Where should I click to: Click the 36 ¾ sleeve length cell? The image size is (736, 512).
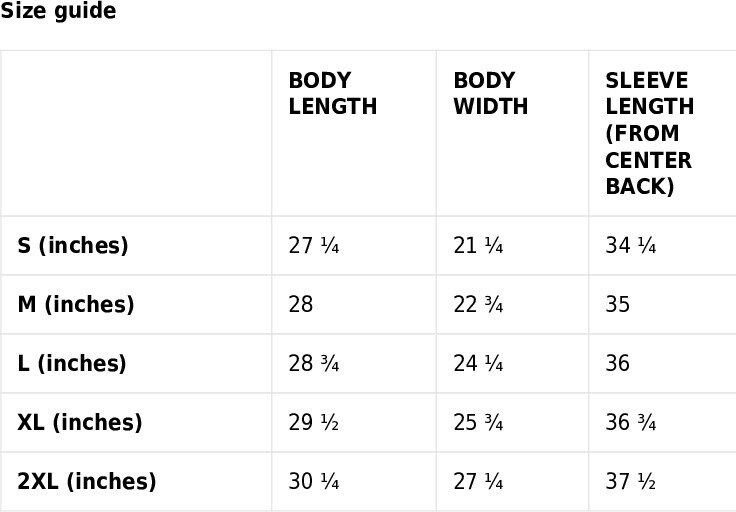[x=630, y=422]
